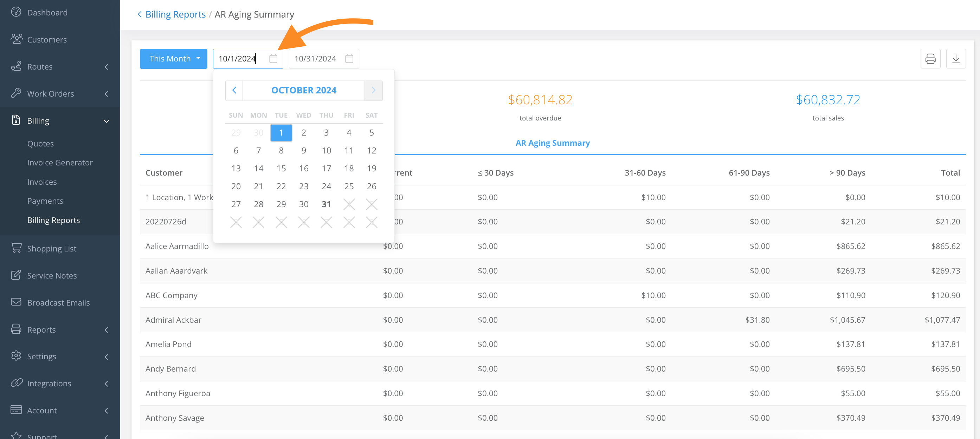Click the $60,814.82 total overdue amount
Screen dimensions: 980x439
(540, 100)
